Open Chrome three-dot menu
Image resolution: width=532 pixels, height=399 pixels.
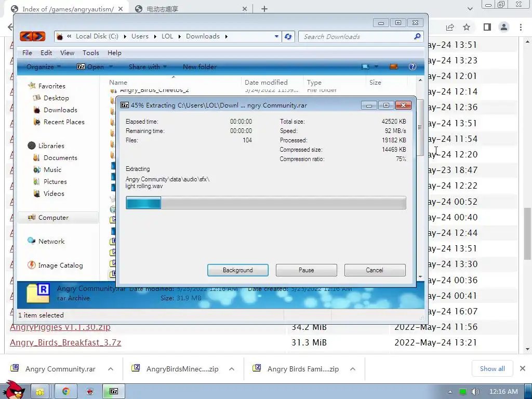click(521, 27)
